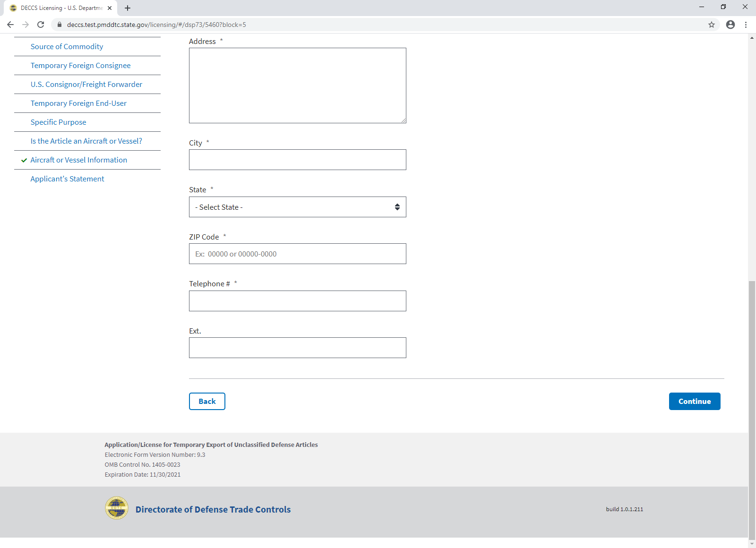Click the OMB Control No. 1405-0023 text

point(142,465)
